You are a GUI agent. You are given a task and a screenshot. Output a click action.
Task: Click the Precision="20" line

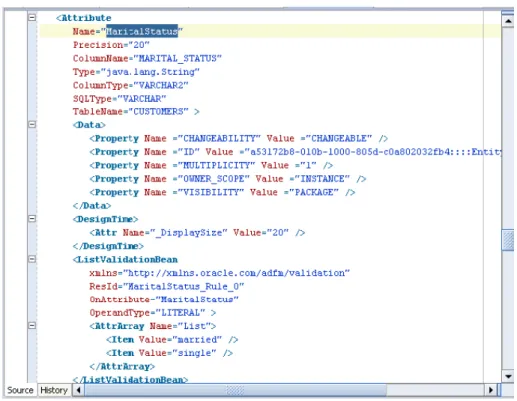tap(111, 45)
